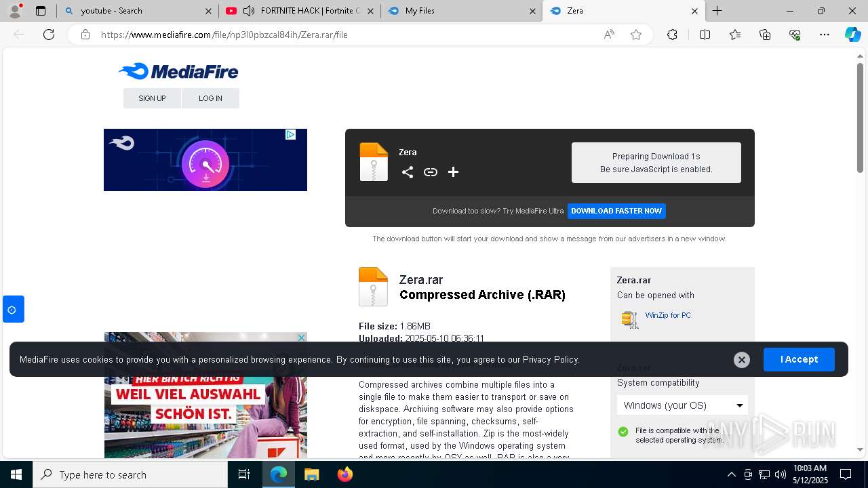Click the scroll down arrow

pos(860,449)
